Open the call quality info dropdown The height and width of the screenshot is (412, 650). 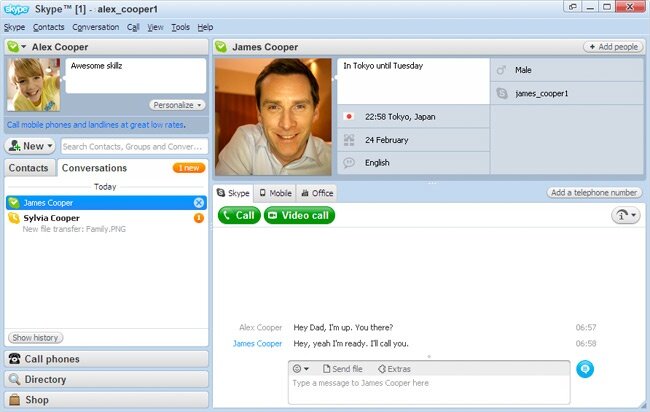pos(625,215)
